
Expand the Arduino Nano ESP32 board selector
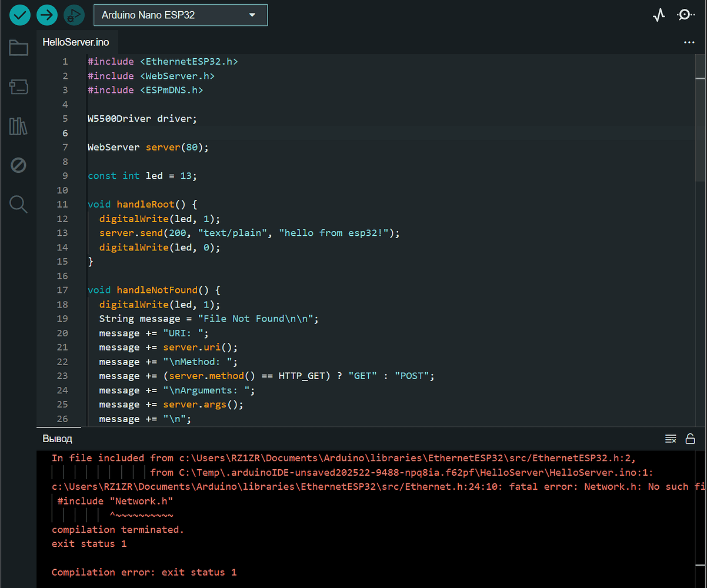pos(180,15)
